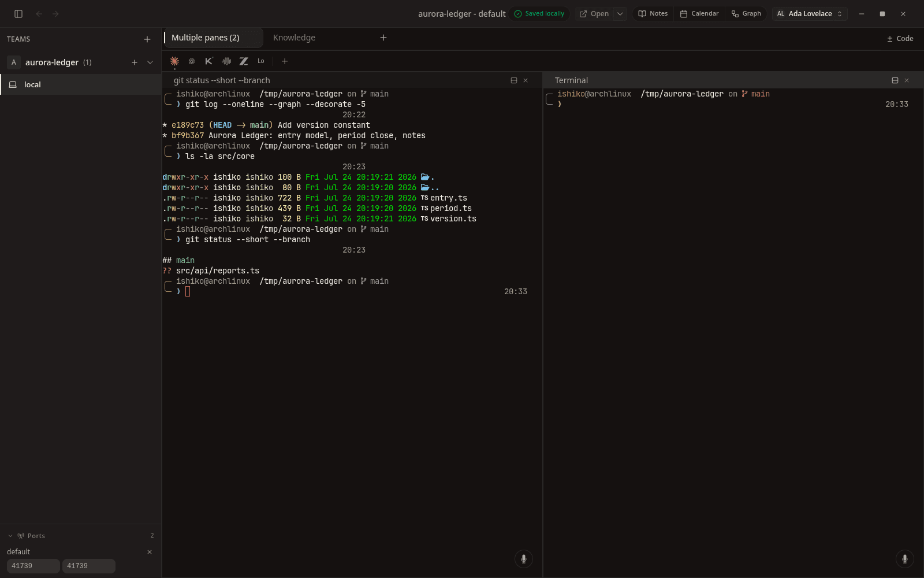Image resolution: width=924 pixels, height=578 pixels.
Task: Click the src/api/reports.ts untracked path
Action: click(x=218, y=271)
